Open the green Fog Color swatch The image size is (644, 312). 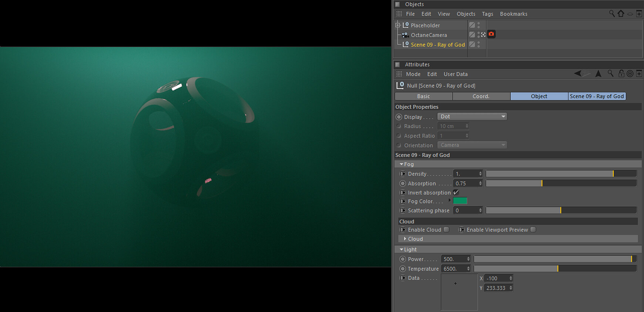pyautogui.click(x=460, y=201)
